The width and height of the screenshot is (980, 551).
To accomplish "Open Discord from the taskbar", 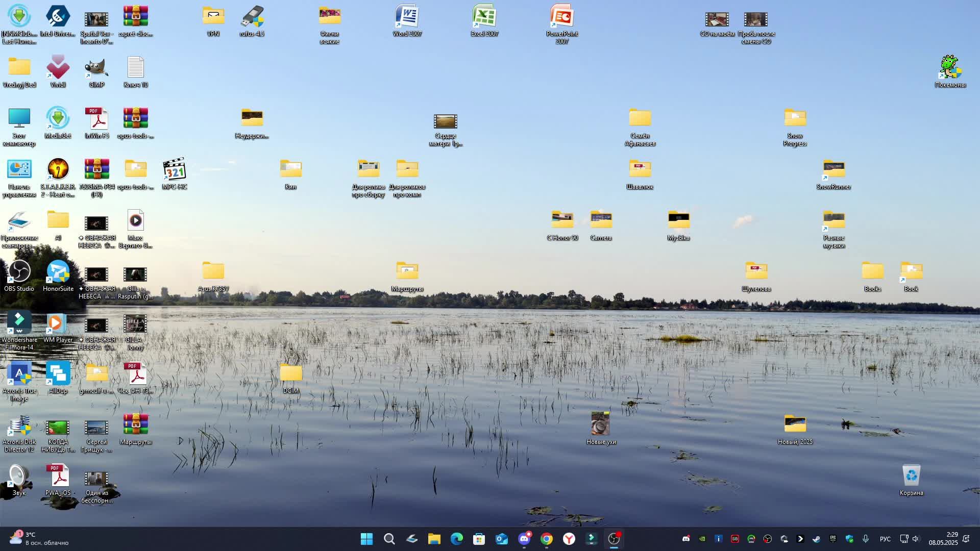I will point(524,539).
